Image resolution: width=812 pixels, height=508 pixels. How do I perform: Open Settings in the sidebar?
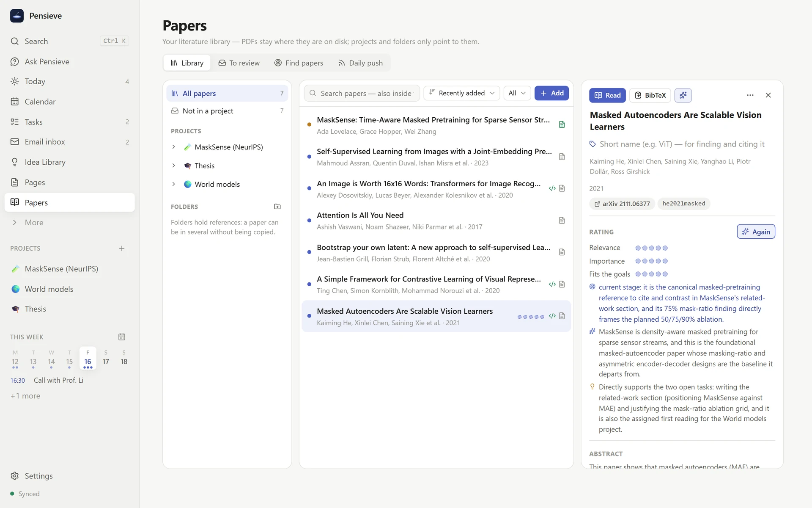click(70, 476)
